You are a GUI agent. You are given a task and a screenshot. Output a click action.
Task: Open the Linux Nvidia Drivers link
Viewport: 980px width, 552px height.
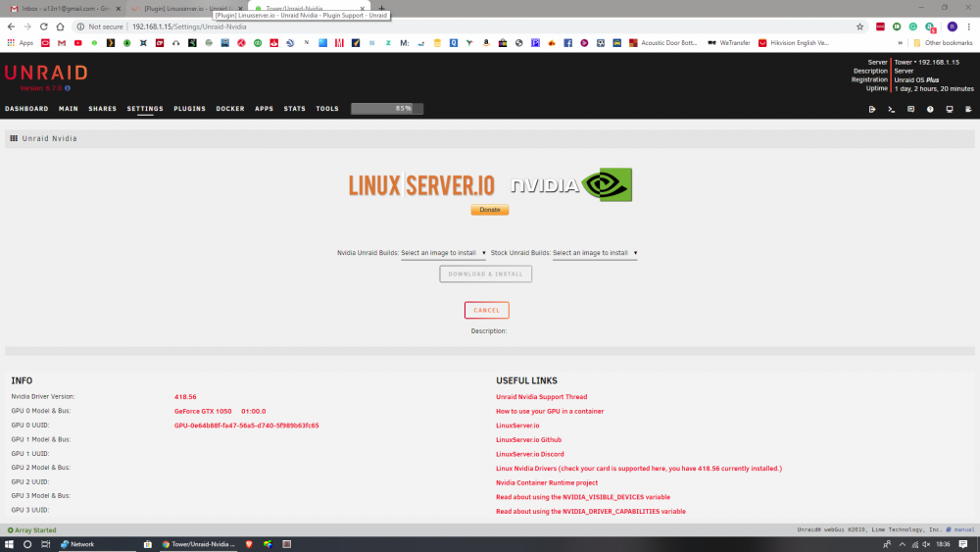pyautogui.click(x=639, y=469)
